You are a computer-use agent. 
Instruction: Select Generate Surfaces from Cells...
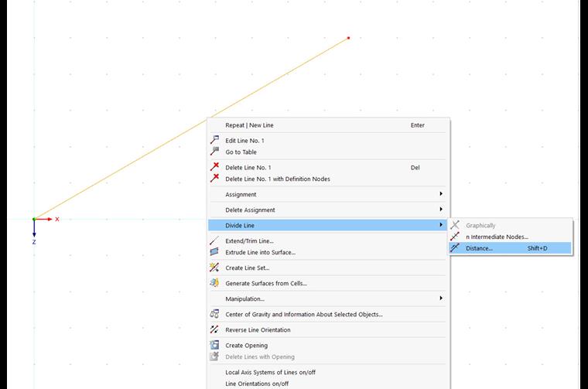[329, 283]
